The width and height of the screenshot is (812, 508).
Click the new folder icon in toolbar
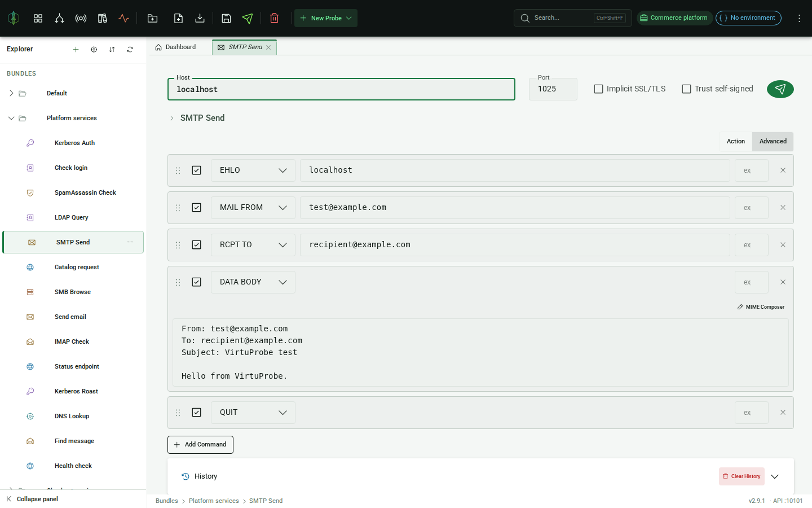152,18
